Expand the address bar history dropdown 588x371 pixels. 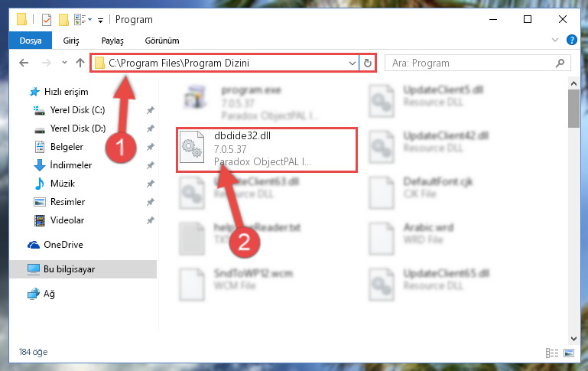(x=352, y=63)
